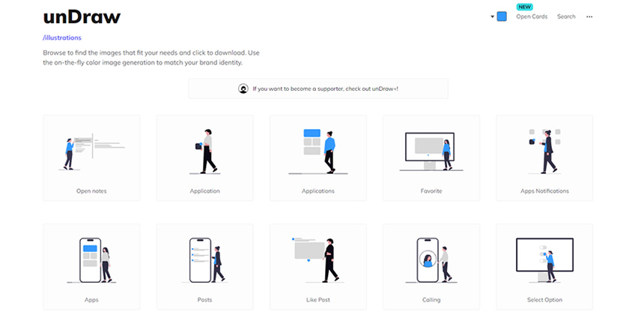Click the "Calling" caption text
The image size is (644, 315).
coord(431,300)
